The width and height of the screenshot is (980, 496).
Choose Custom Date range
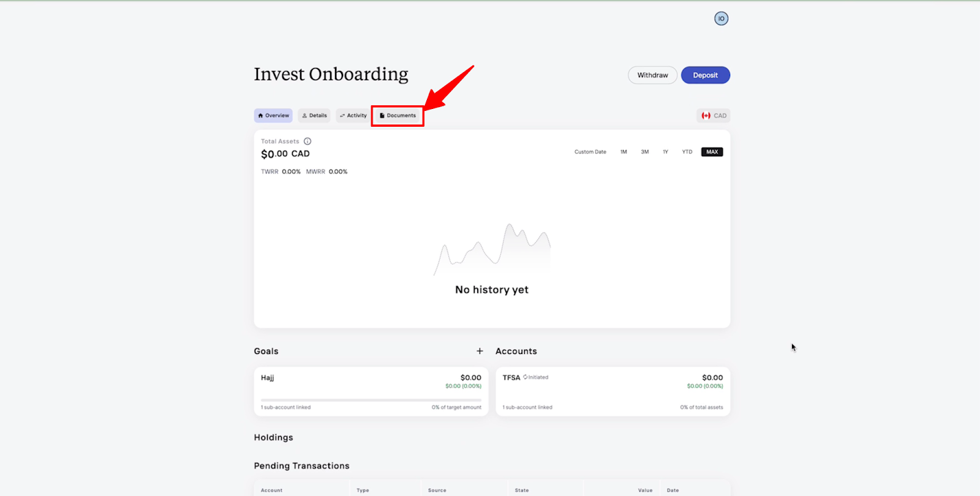(590, 152)
